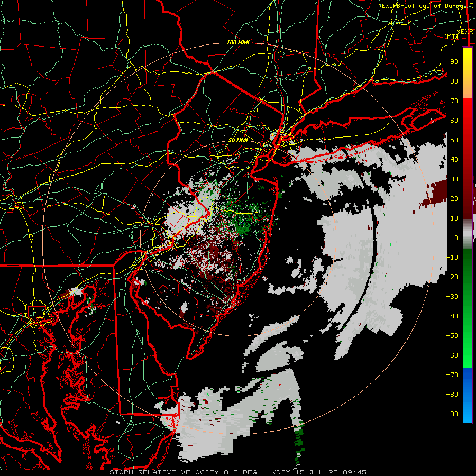Click the blue segment at the color bar bottom
476x476 pixels.
coord(467,396)
